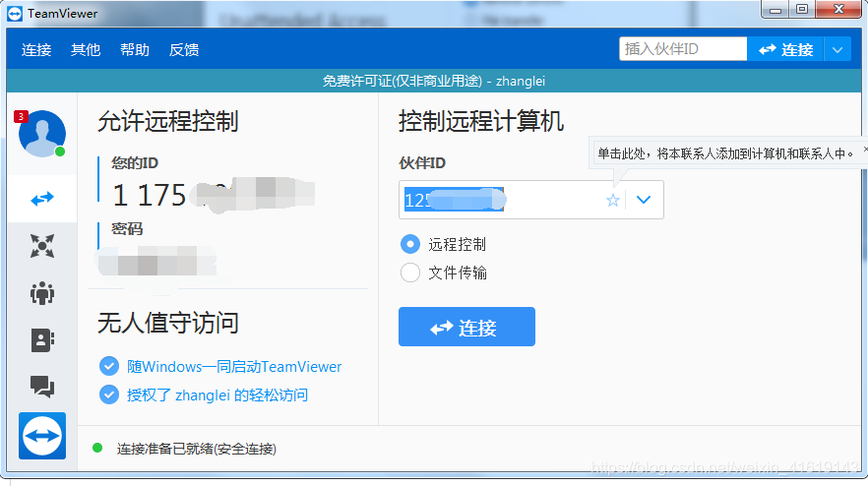
Task: Click the 插入伙伴ID input field
Action: coord(683,49)
